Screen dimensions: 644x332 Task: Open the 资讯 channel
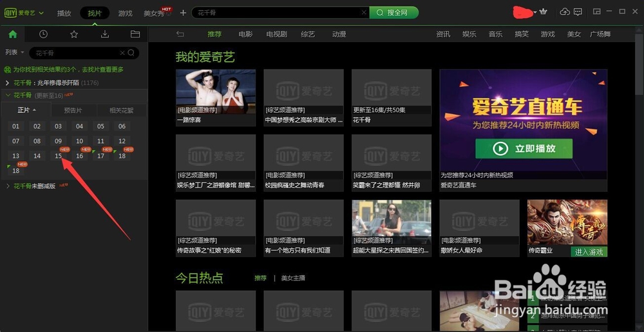click(443, 34)
